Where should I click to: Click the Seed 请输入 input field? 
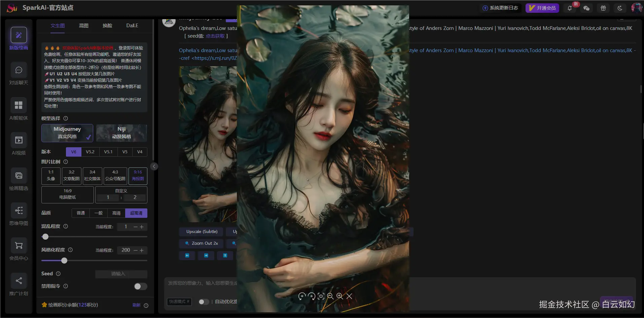tap(121, 274)
